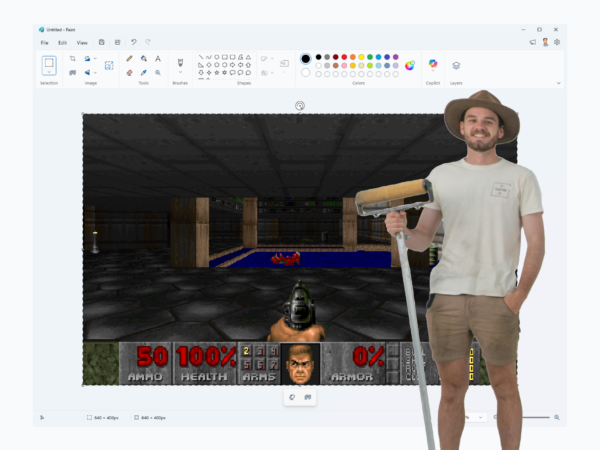The width and height of the screenshot is (600, 450).
Task: Activate Color 2 white secondary circle
Action: pyautogui.click(x=305, y=72)
